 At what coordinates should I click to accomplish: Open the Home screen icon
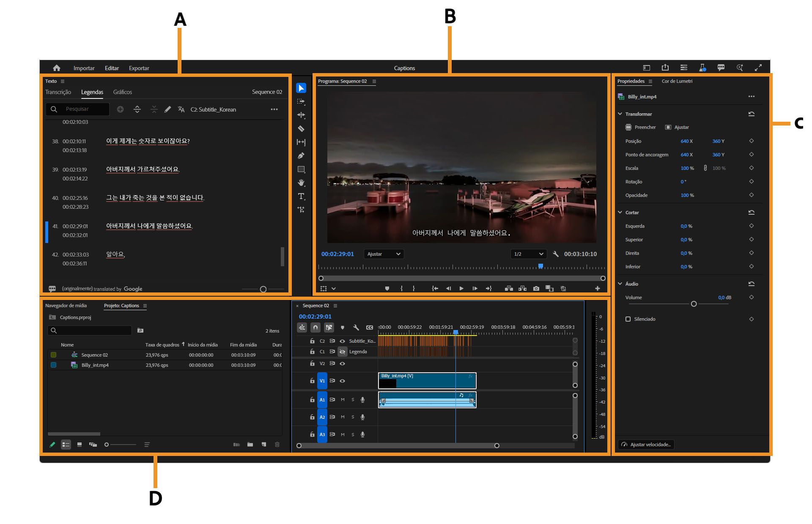57,68
